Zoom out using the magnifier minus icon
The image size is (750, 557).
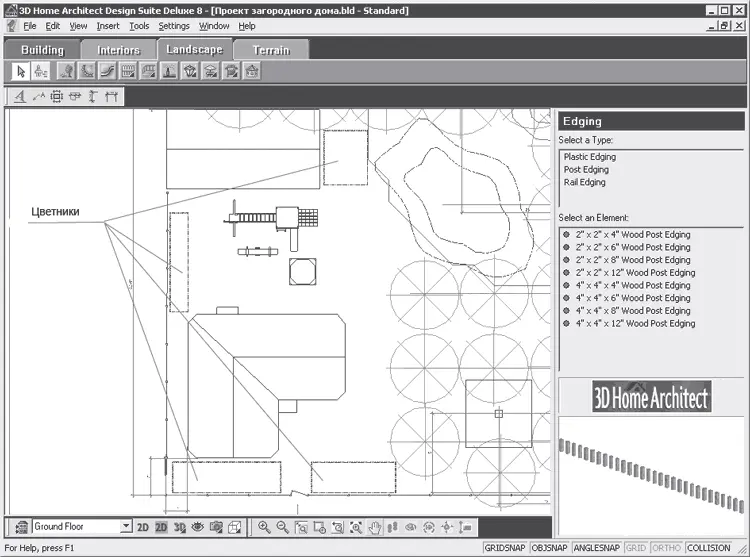coord(282,527)
